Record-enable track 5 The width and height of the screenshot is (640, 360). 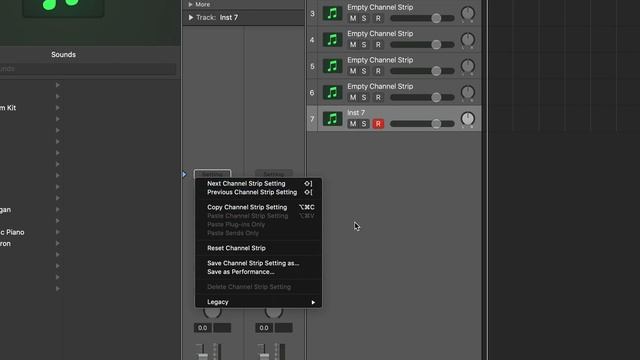pos(378,71)
